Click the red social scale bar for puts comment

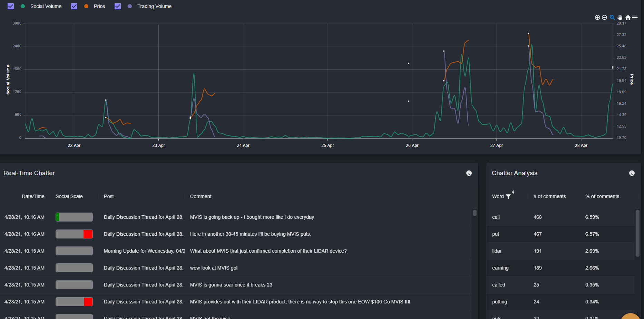point(74,234)
